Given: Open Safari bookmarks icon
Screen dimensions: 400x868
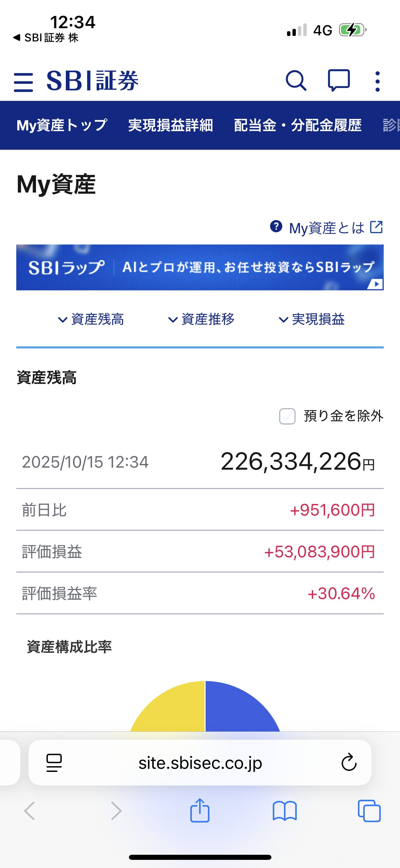Looking at the screenshot, I should (x=285, y=811).
